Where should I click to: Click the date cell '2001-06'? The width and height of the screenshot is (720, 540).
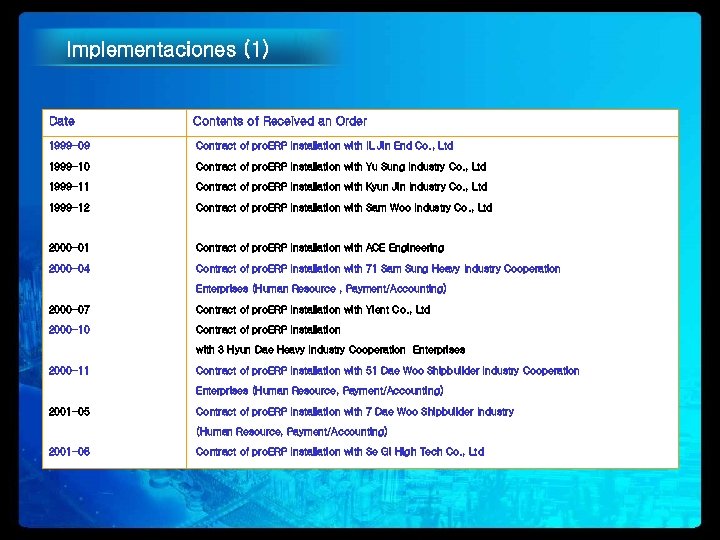69,452
